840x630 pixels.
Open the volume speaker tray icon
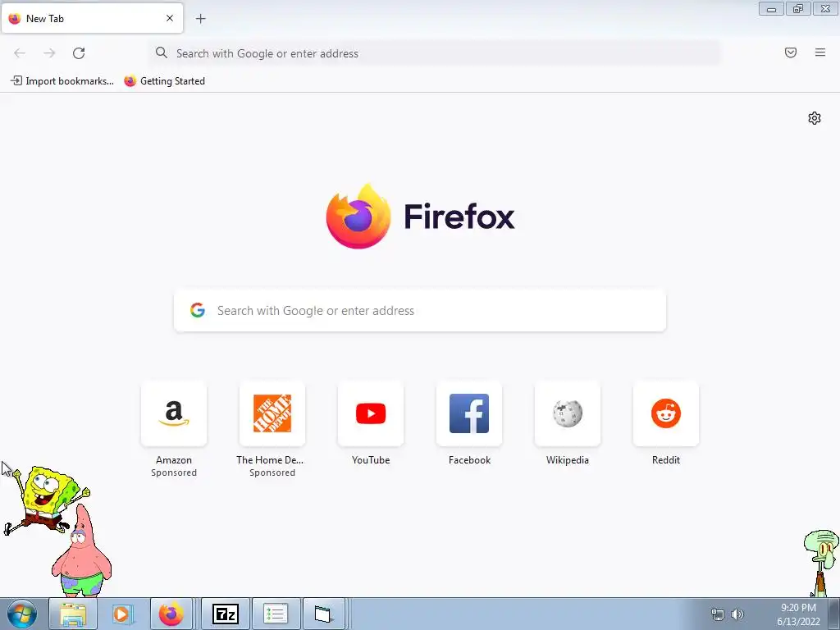pos(737,614)
